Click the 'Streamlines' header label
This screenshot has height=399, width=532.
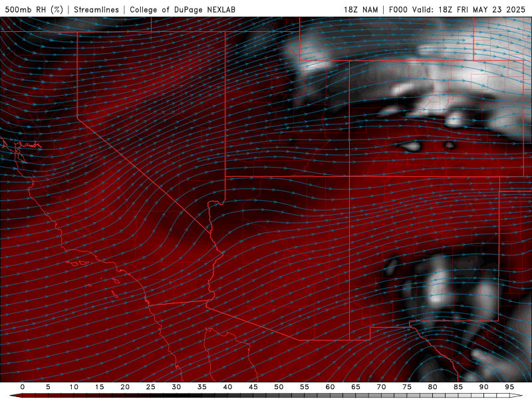coord(96,9)
